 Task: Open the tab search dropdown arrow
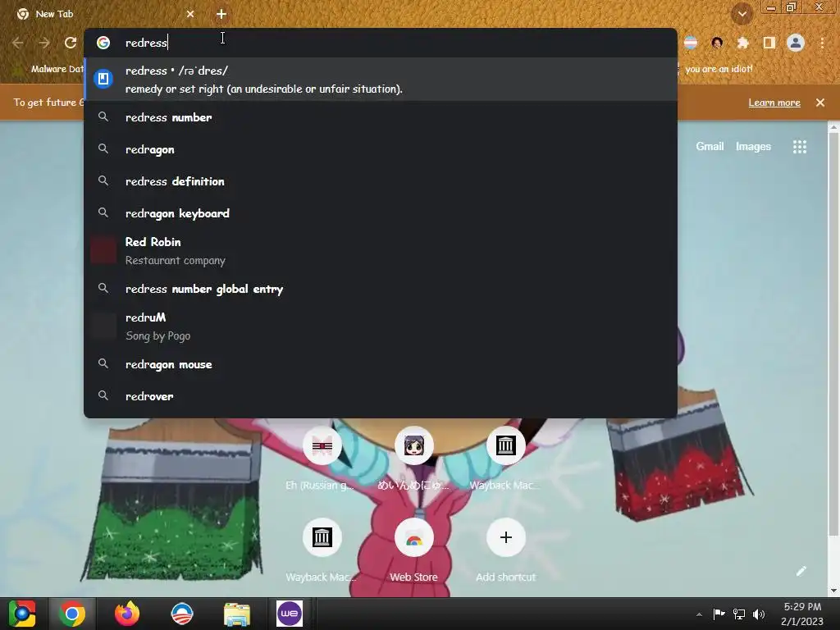(742, 14)
